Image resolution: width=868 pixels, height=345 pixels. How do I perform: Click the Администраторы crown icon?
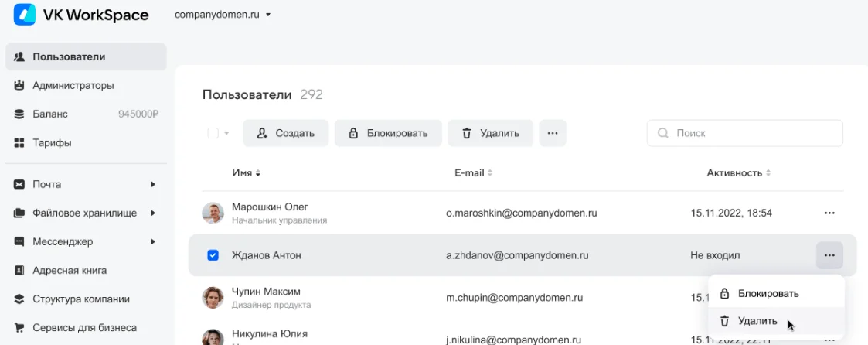pos(19,85)
